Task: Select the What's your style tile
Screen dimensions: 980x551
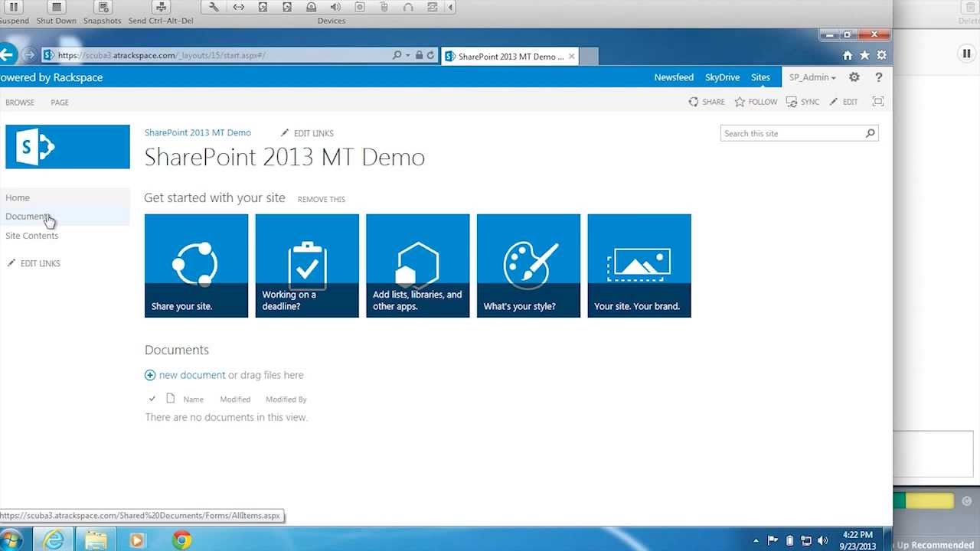Action: [528, 265]
